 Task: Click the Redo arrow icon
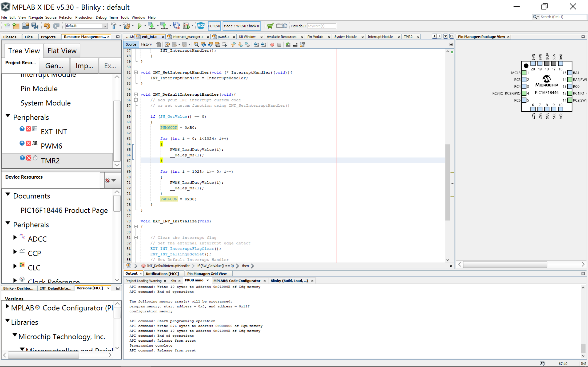tap(56, 26)
